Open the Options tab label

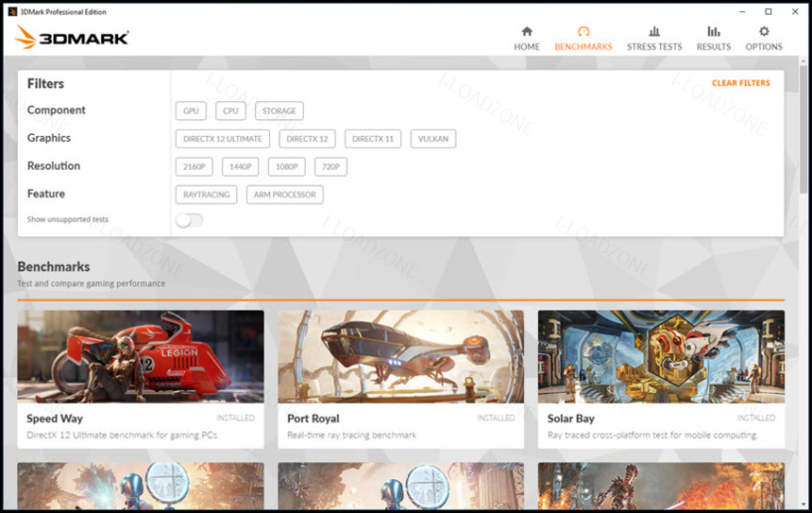pyautogui.click(x=764, y=46)
